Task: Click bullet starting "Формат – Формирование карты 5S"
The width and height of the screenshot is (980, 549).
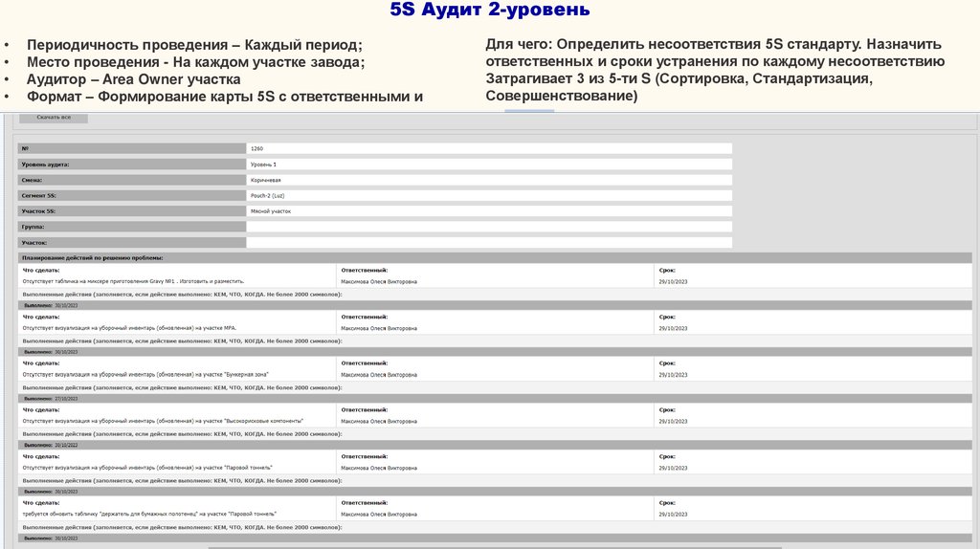Action: click(x=225, y=97)
